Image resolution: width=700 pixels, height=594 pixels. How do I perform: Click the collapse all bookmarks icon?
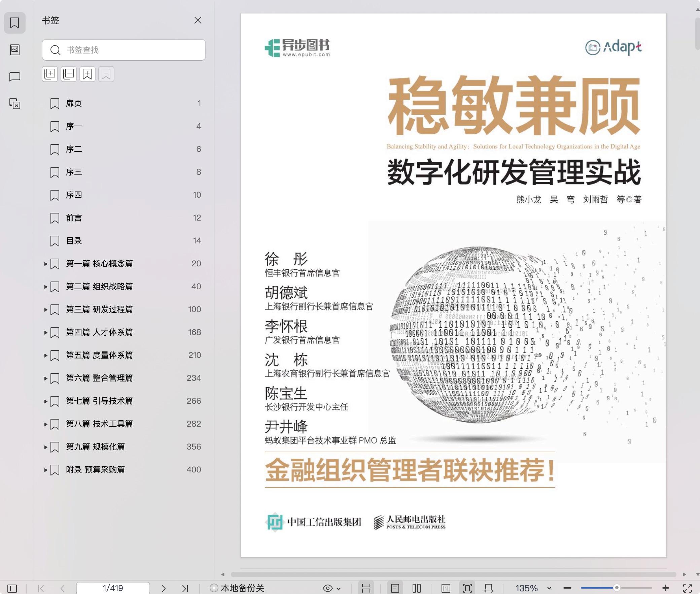point(69,74)
